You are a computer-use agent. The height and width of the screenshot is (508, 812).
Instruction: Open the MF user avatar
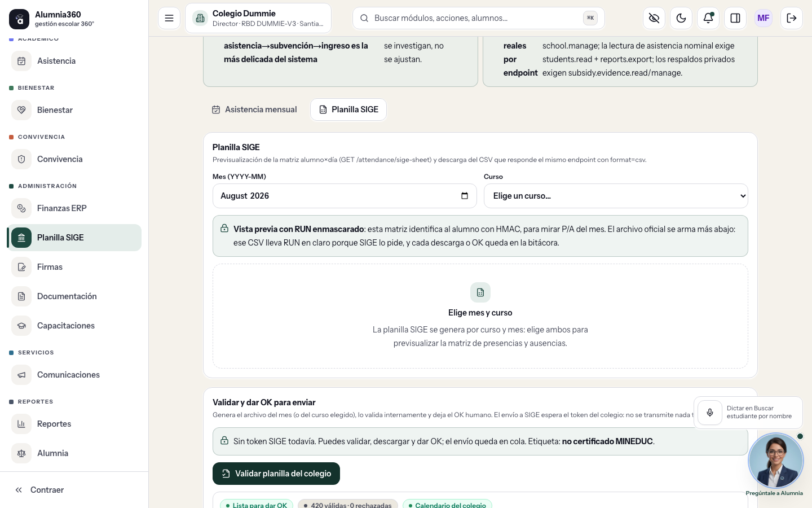(x=764, y=18)
